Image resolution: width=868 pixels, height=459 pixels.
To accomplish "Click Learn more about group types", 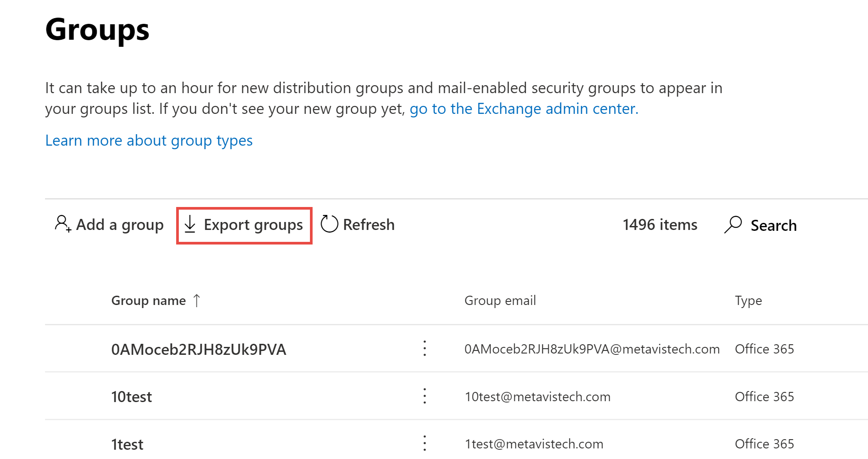I will click(148, 140).
